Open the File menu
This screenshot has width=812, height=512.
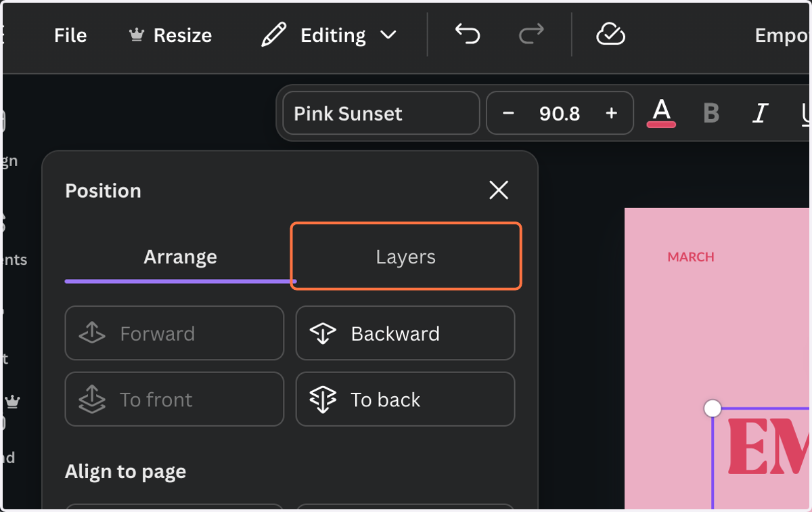[70, 35]
